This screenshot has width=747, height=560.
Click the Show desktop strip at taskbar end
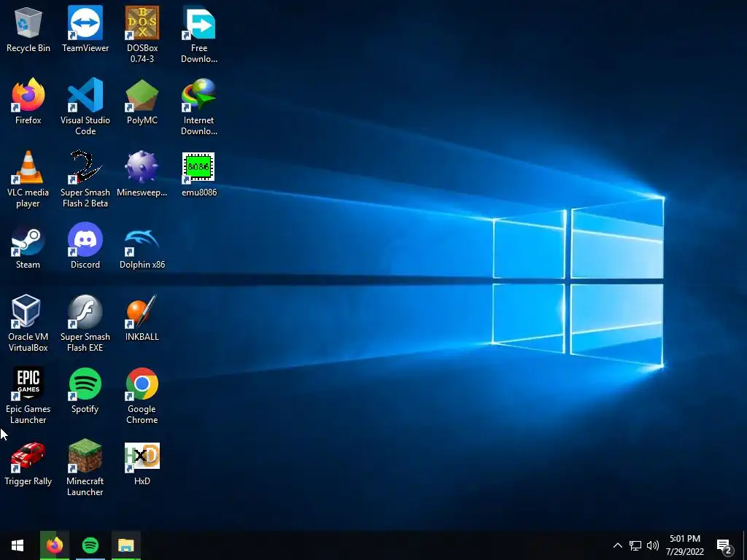pos(745,545)
